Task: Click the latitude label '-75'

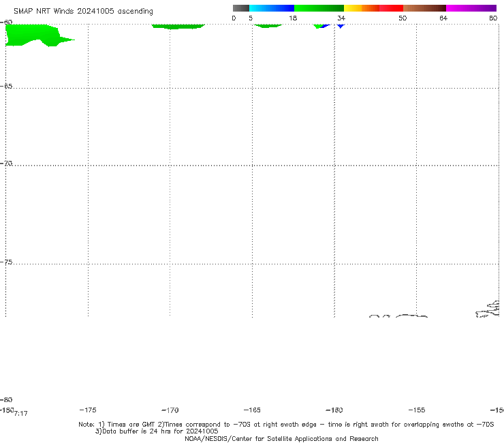Action: pyautogui.click(x=6, y=262)
